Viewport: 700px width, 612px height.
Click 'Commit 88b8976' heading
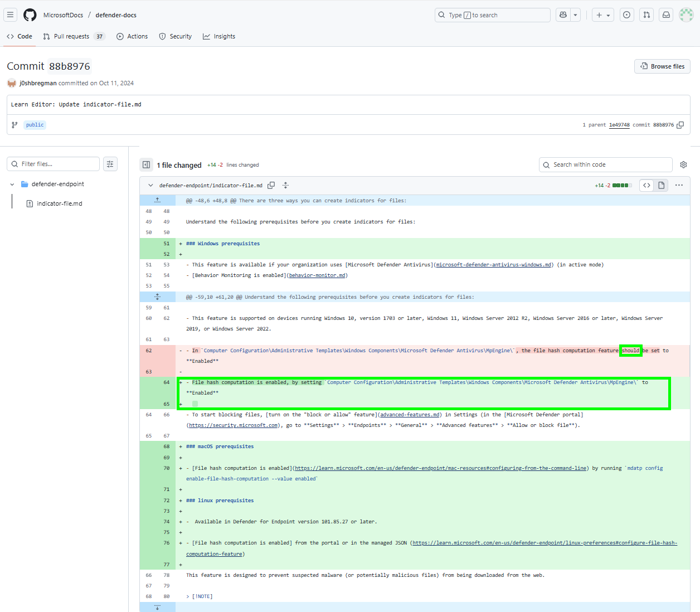tap(48, 66)
